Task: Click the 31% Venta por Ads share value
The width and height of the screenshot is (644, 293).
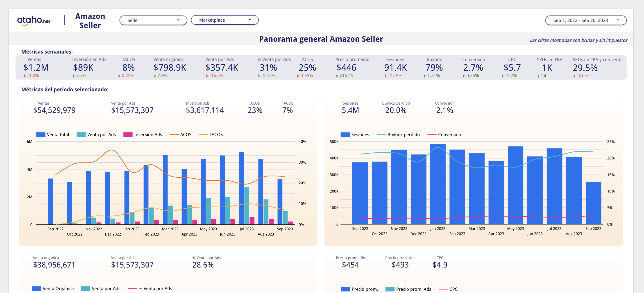Action: [x=268, y=68]
